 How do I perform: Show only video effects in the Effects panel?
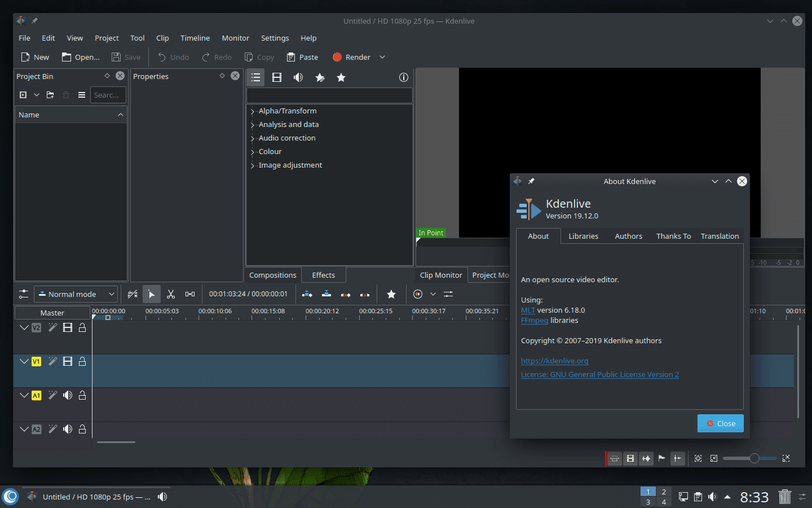[276, 77]
